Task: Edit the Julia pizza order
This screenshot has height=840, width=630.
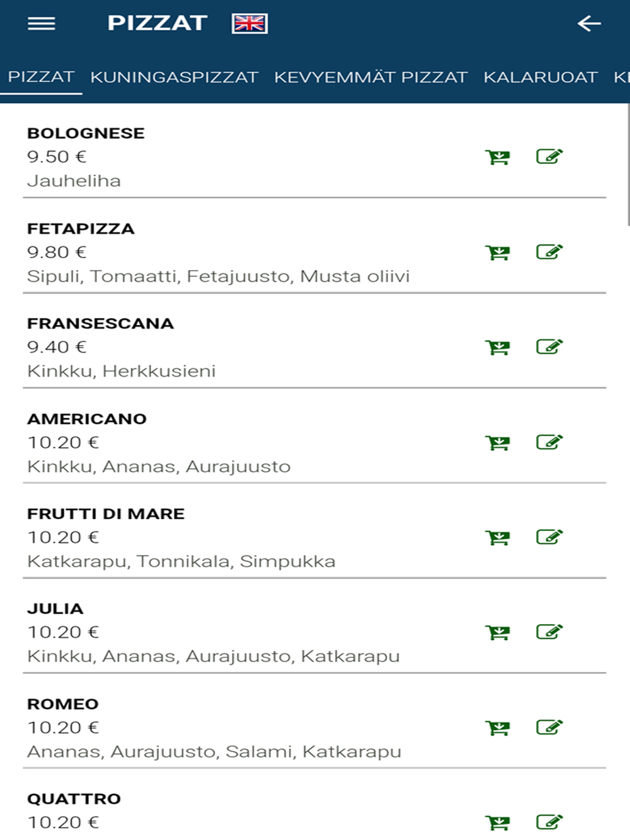Action: click(549, 632)
